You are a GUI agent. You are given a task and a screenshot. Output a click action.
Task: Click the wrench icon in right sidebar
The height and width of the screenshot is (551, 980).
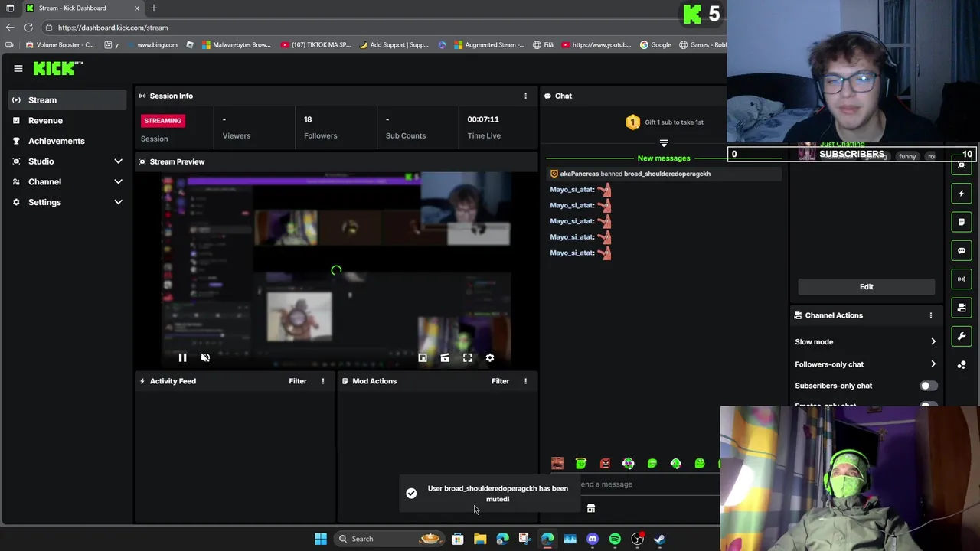tap(962, 336)
